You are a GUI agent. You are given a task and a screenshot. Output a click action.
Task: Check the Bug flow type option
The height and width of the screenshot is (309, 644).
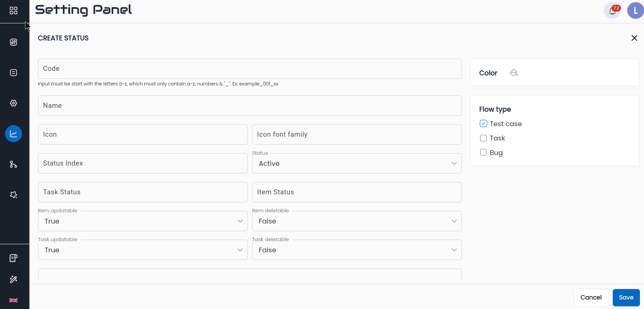pyautogui.click(x=483, y=152)
